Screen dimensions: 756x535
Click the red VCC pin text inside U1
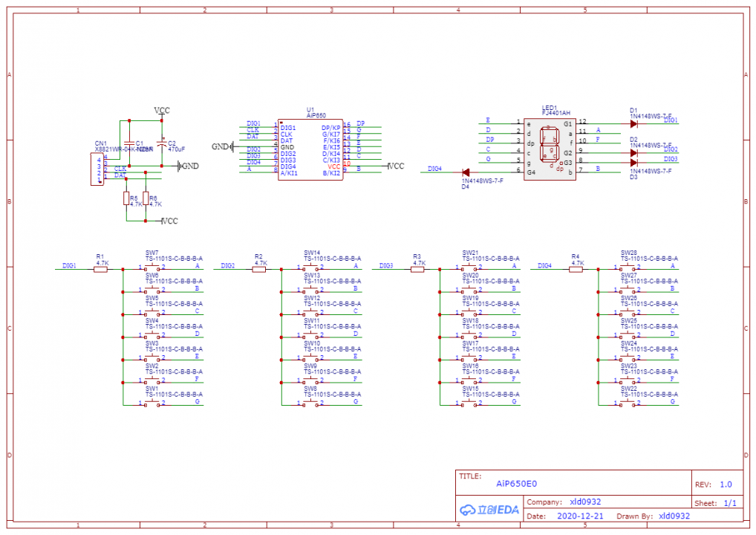click(x=334, y=166)
